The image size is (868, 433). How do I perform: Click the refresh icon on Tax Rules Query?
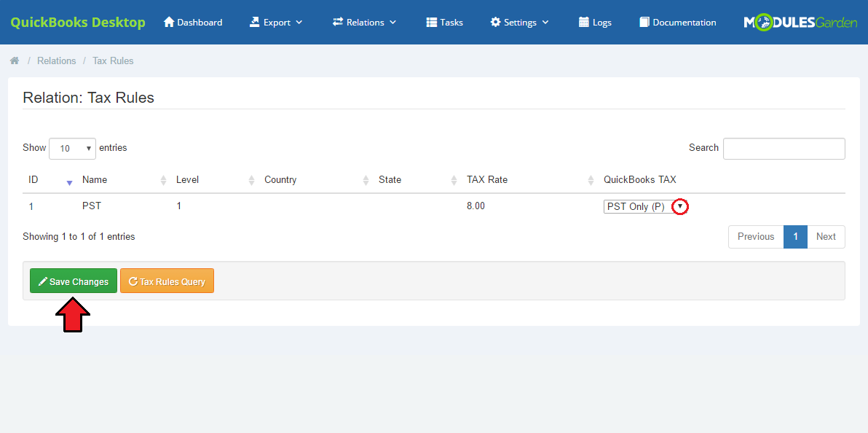[133, 281]
